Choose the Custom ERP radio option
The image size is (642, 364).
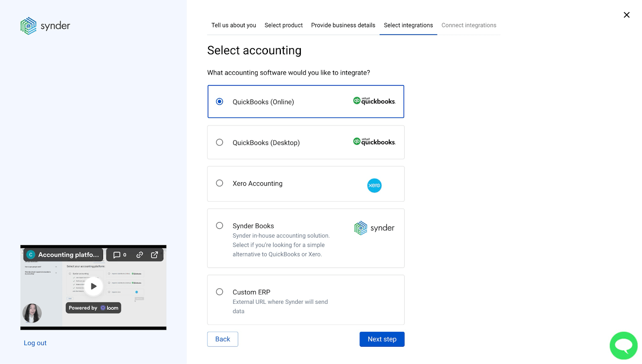click(x=219, y=292)
